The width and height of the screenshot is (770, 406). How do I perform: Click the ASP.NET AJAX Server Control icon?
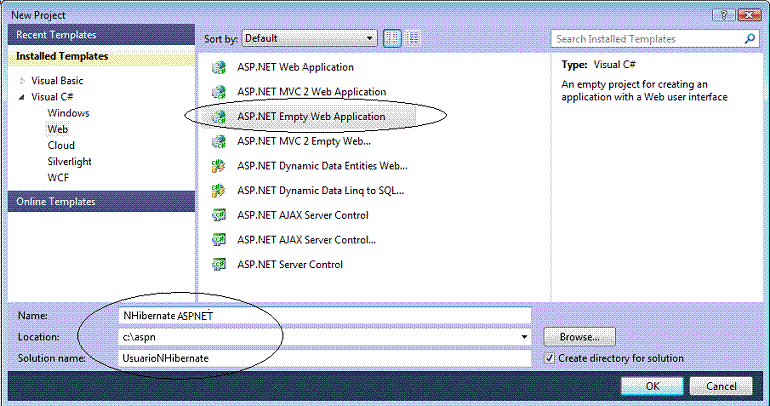(219, 215)
